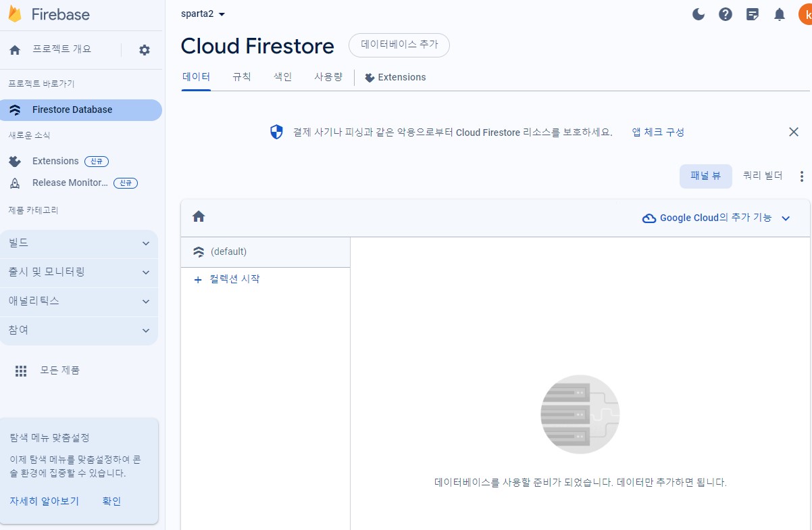Image resolution: width=812 pixels, height=530 pixels.
Task: Click the 탐색 메뉴 맞춤설정 heading
Action: tap(49, 437)
